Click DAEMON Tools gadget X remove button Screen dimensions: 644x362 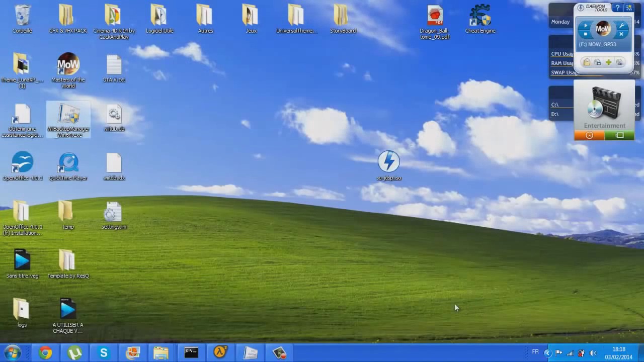621,34
